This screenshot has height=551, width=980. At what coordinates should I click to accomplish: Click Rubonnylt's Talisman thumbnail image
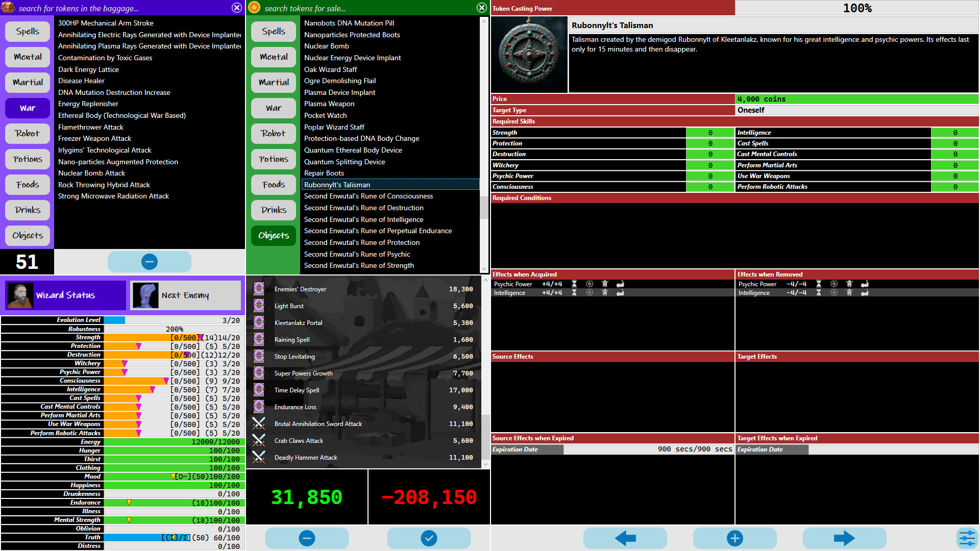[x=529, y=54]
